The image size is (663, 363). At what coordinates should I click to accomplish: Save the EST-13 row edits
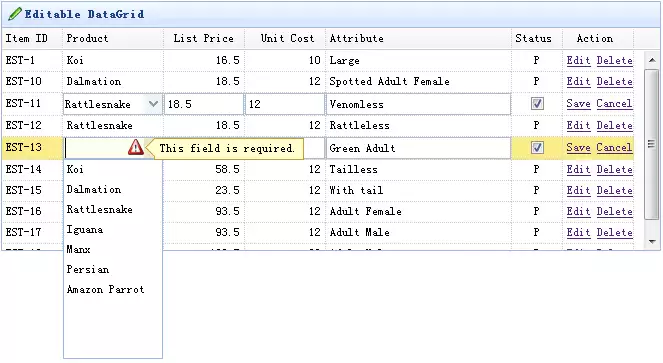pos(578,148)
